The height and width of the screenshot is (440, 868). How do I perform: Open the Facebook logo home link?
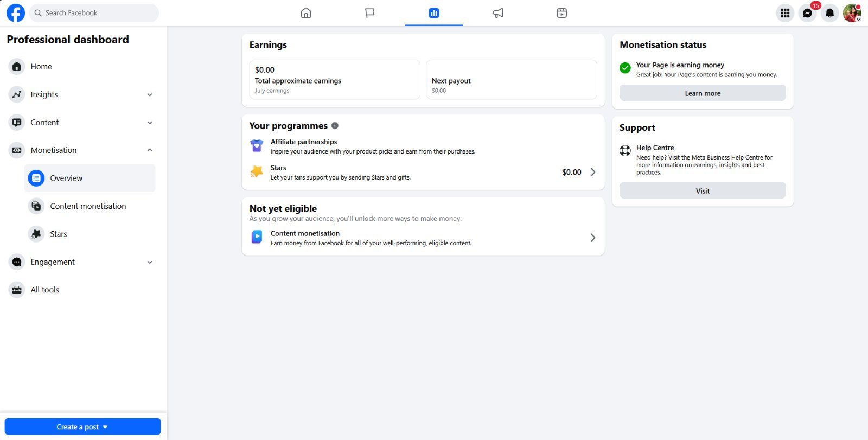coord(16,13)
